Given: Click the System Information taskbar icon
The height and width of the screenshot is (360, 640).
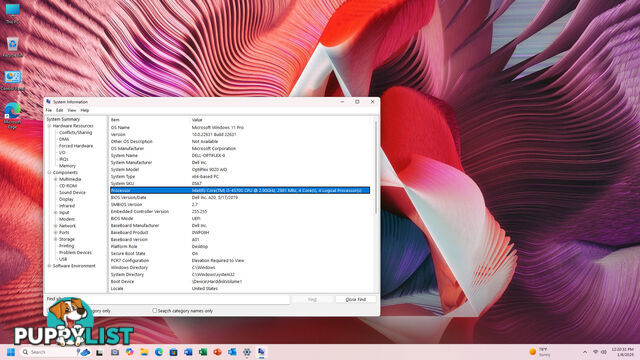Looking at the screenshot, I should pyautogui.click(x=262, y=352).
